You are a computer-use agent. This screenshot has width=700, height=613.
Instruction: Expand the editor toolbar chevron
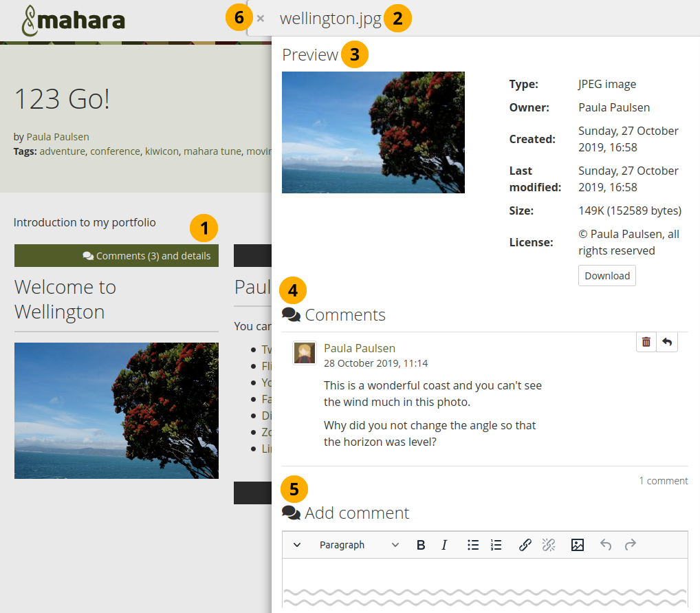pos(297,545)
